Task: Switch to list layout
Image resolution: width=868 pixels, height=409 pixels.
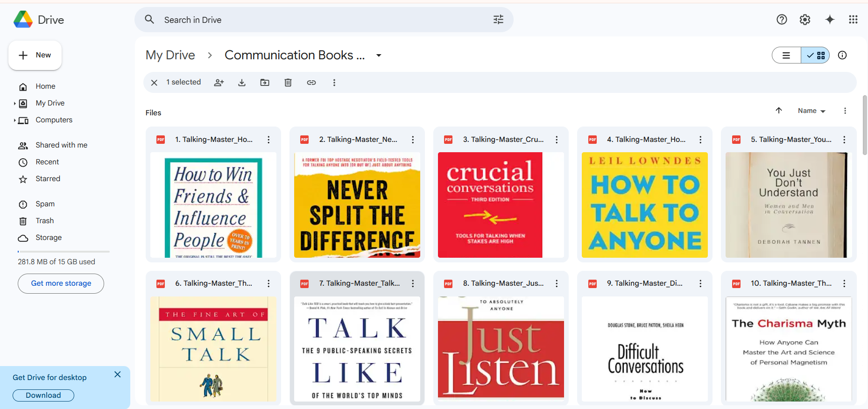Action: pos(787,56)
